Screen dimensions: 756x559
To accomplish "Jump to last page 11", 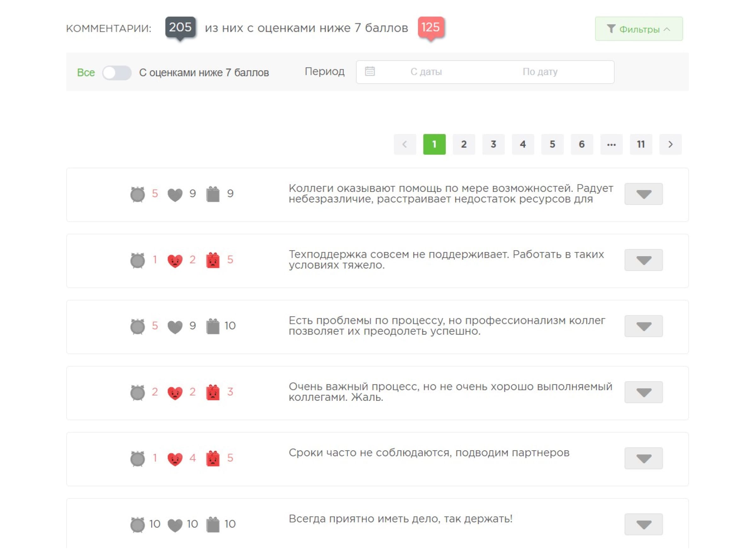I will [640, 145].
